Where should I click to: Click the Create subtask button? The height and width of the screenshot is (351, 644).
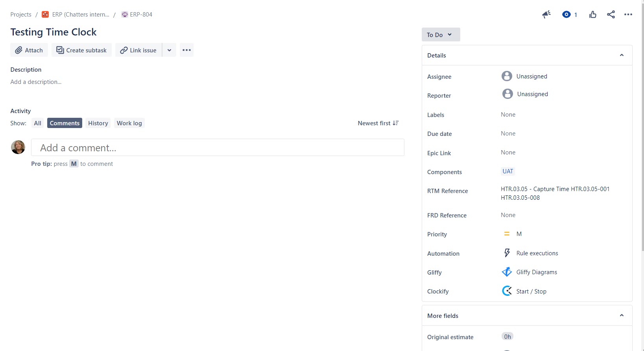pos(81,50)
